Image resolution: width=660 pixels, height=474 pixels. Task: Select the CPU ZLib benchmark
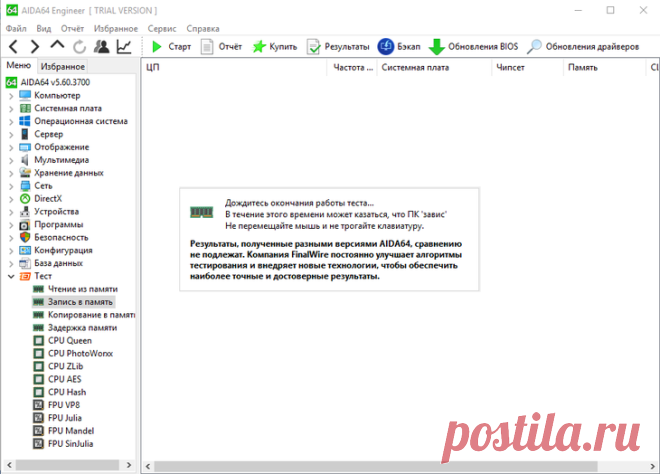pyautogui.click(x=58, y=367)
